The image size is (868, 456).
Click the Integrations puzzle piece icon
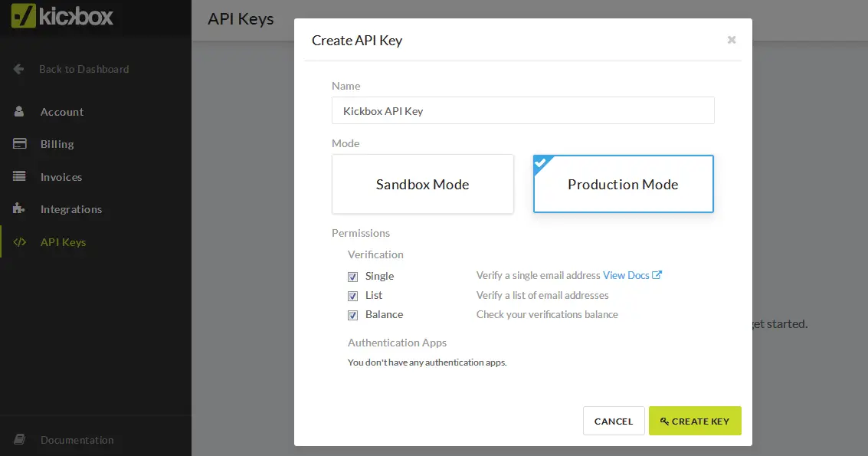pyautogui.click(x=20, y=209)
